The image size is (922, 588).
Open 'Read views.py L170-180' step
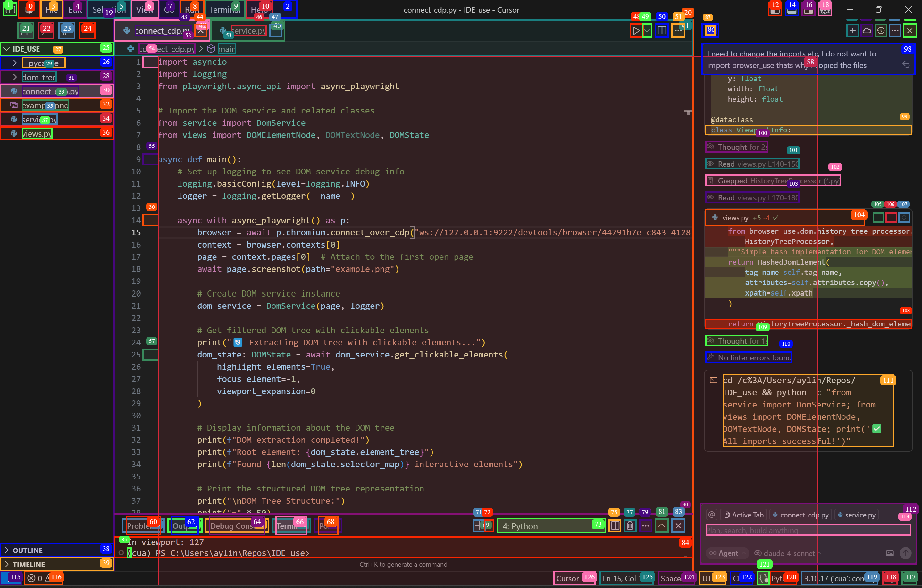(752, 197)
